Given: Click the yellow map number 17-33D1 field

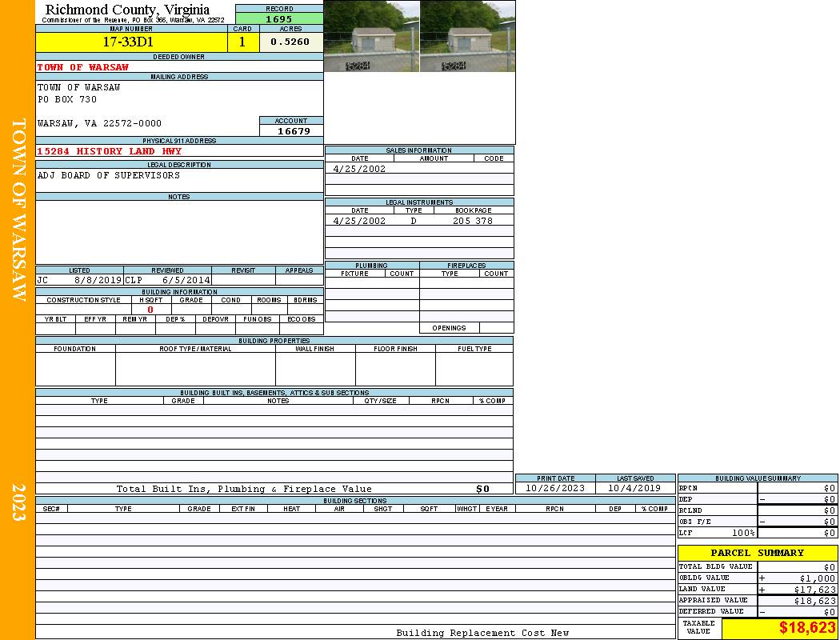Looking at the screenshot, I should tap(128, 42).
